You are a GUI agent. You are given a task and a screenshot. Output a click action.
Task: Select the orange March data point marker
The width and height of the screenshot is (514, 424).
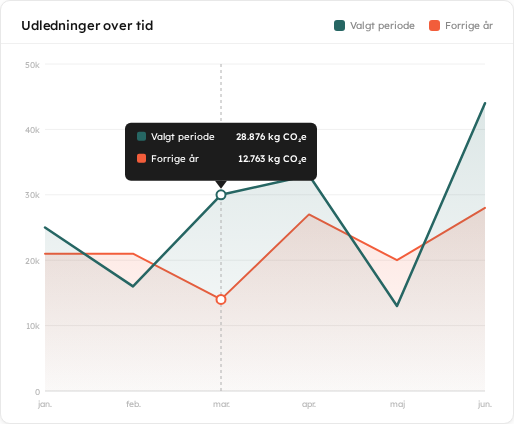pos(221,300)
